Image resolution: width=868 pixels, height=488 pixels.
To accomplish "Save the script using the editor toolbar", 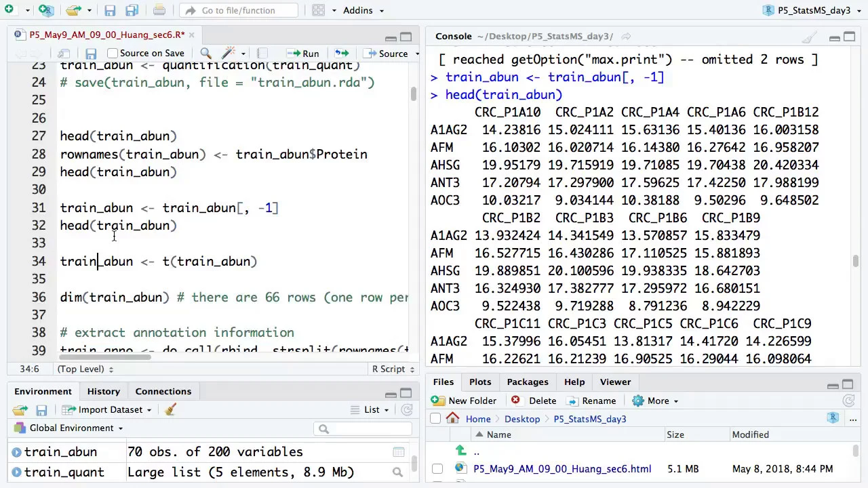I will [x=91, y=53].
